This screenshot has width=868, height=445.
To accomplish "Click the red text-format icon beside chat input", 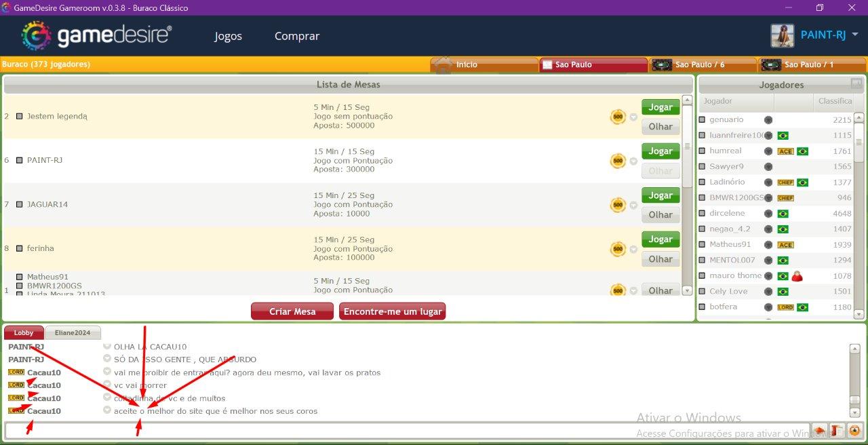I will coord(837,431).
